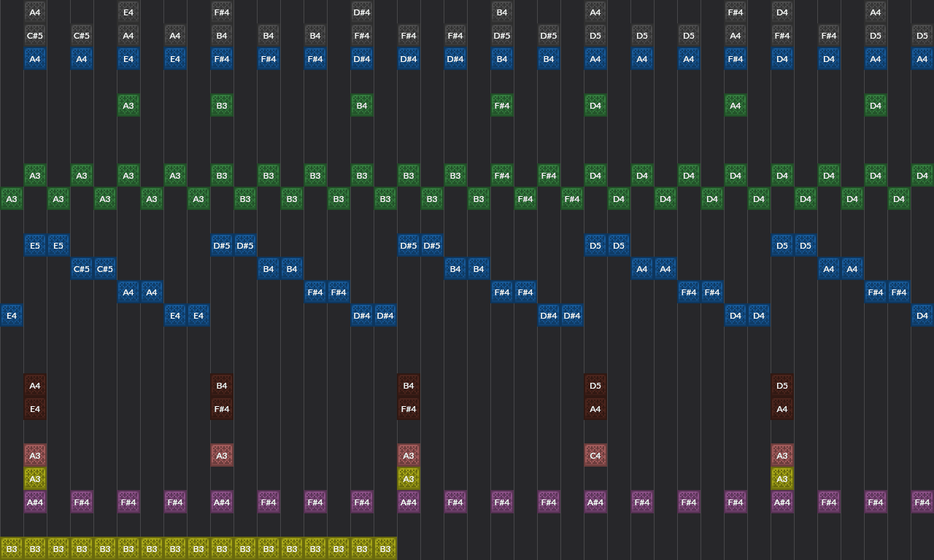
Task: Select the gray E4 note block
Action: pos(128,12)
